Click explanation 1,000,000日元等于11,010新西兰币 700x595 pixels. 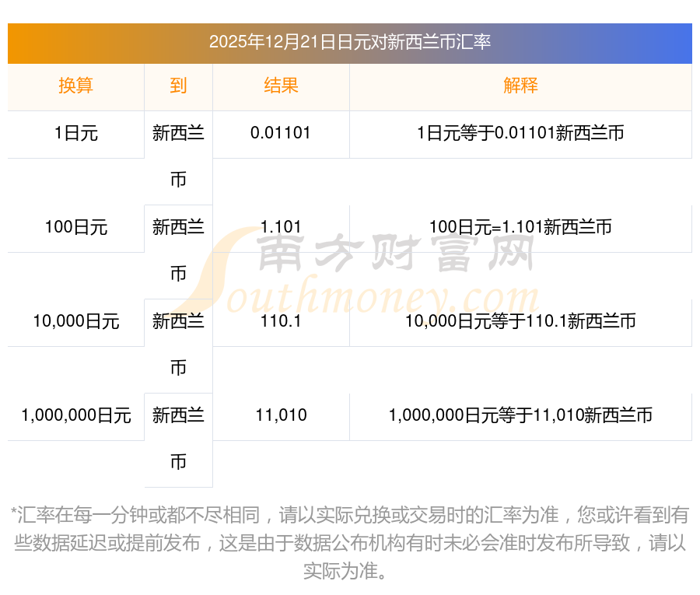pos(520,415)
